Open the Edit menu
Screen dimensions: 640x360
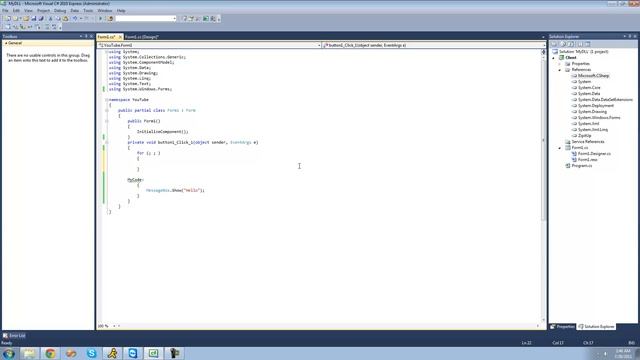click(x=16, y=11)
